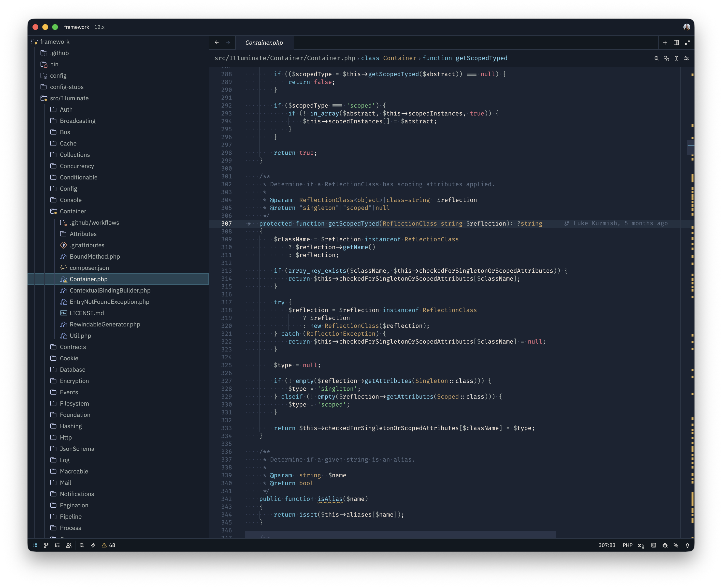Open editor settings sliders icon
The height and width of the screenshot is (588, 722).
pyautogui.click(x=686, y=58)
